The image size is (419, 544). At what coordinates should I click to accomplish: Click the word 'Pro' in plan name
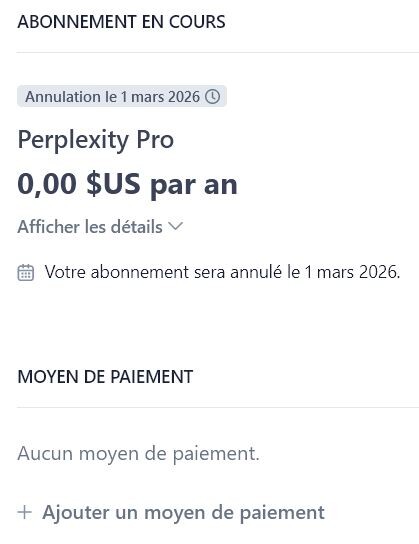(155, 140)
